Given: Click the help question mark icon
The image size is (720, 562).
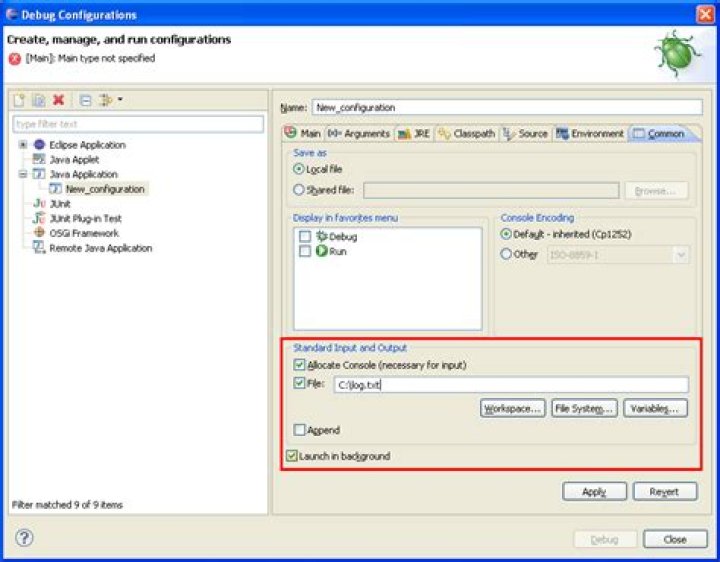Looking at the screenshot, I should [24, 537].
